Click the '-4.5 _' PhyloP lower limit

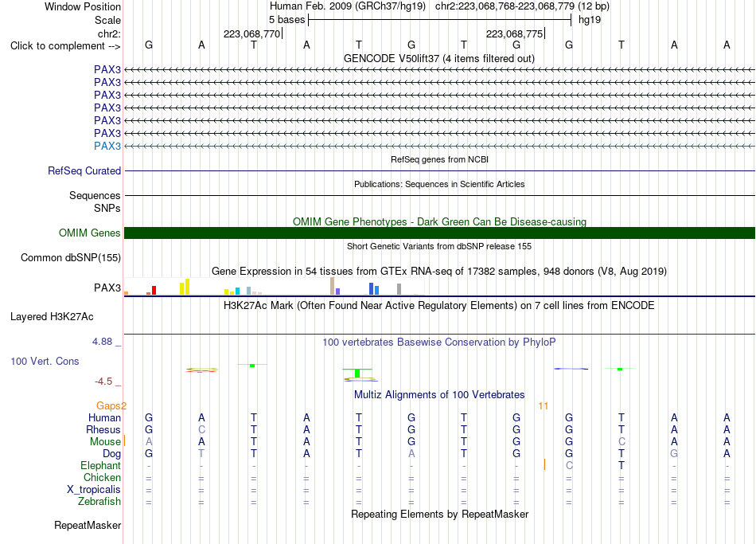[107, 382]
